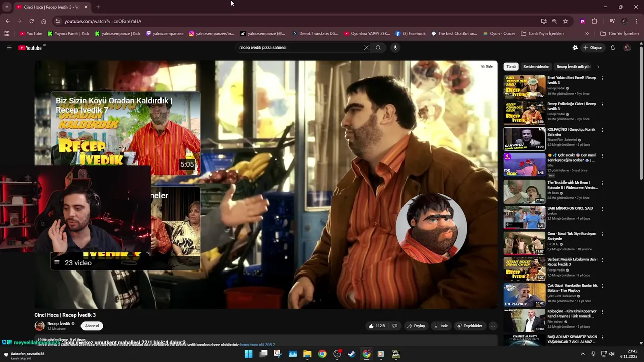Go to browser home page icon

(x=44, y=21)
